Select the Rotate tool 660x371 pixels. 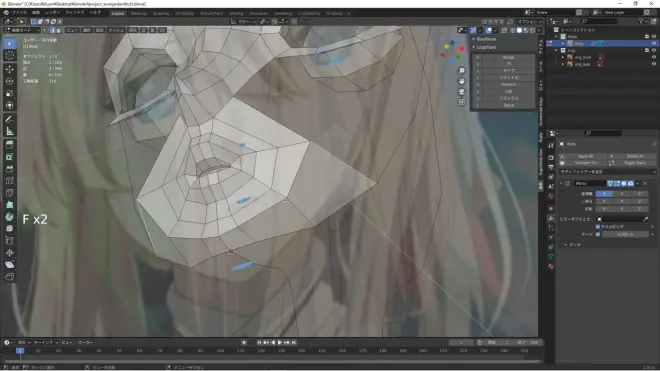[10, 81]
